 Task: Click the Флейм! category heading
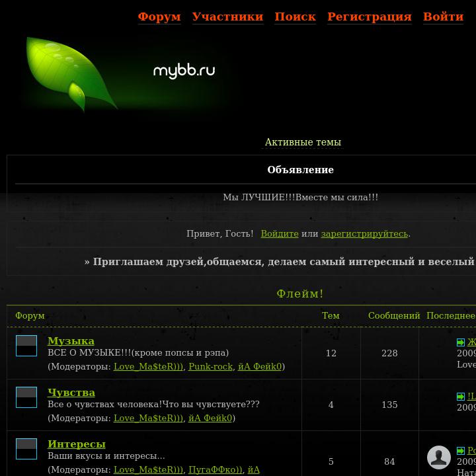[300, 294]
